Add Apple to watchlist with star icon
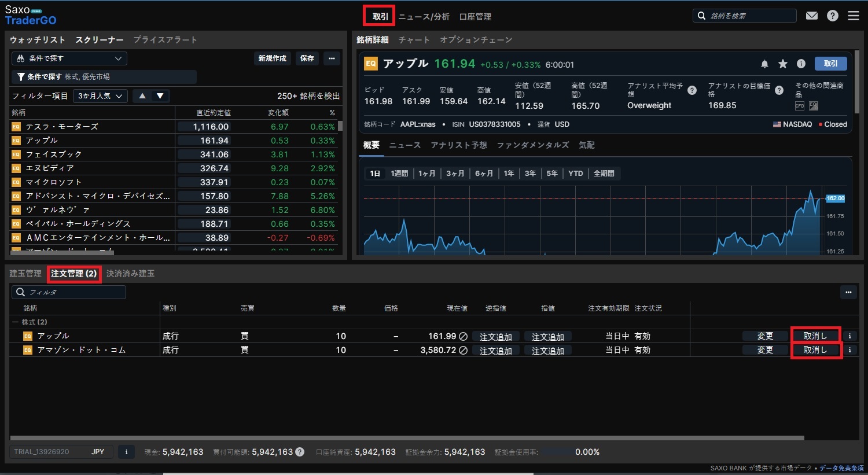The width and height of the screenshot is (868, 475). coord(783,64)
